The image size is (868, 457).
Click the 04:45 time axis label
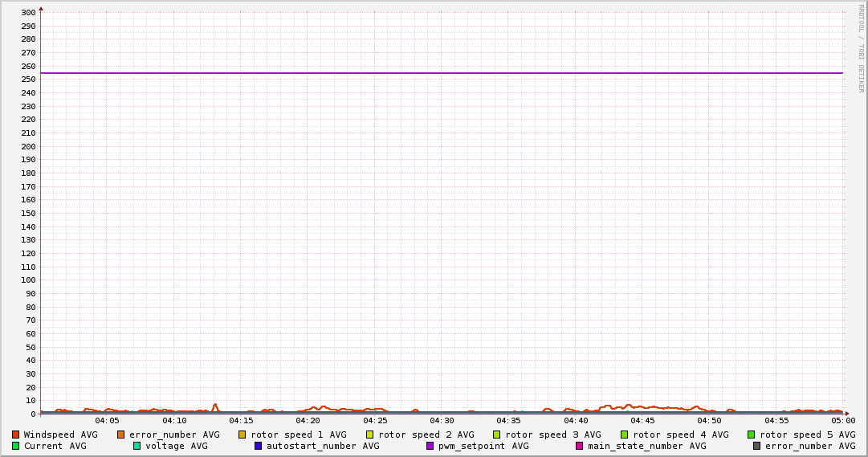[642, 421]
